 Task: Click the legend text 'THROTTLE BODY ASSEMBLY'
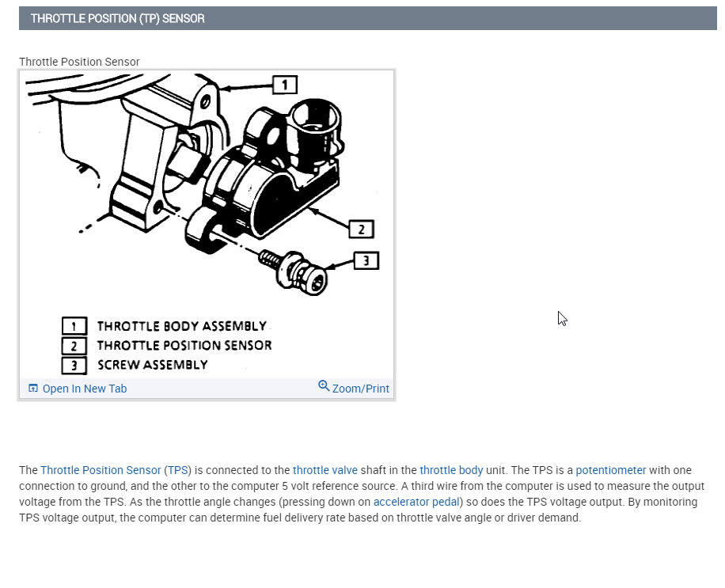182,326
